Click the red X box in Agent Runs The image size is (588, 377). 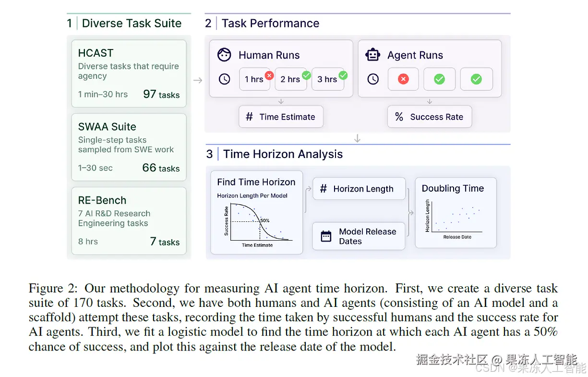pyautogui.click(x=403, y=79)
